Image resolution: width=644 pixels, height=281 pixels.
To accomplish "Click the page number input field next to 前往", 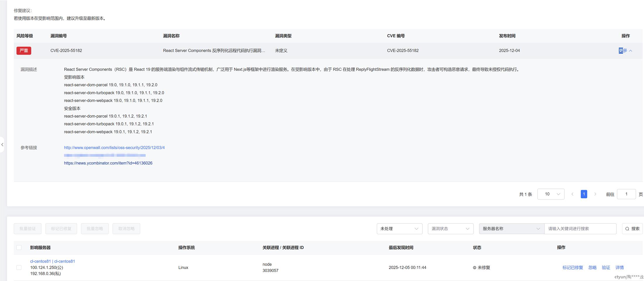I will point(626,194).
